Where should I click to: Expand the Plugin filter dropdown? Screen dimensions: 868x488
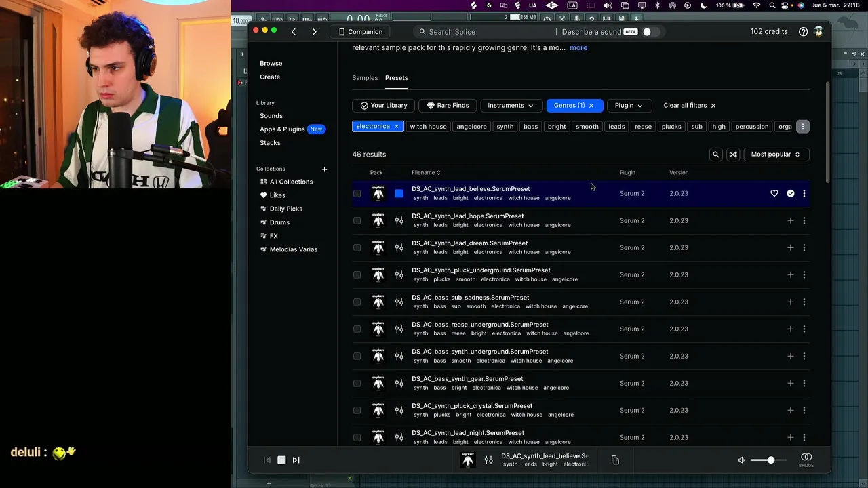click(x=629, y=106)
